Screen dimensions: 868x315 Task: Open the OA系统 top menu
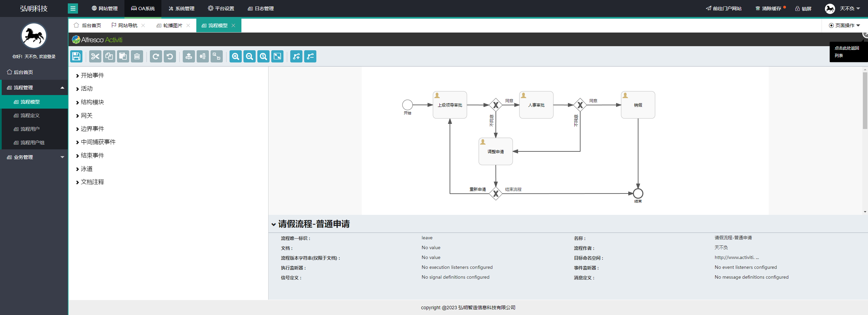(x=143, y=8)
